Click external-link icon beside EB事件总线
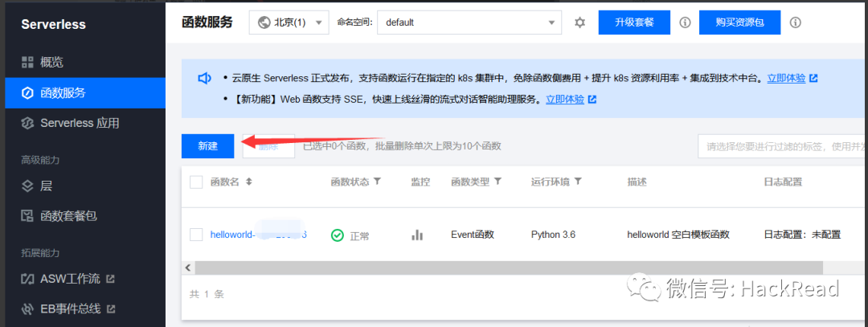This screenshot has width=868, height=327. tap(111, 309)
